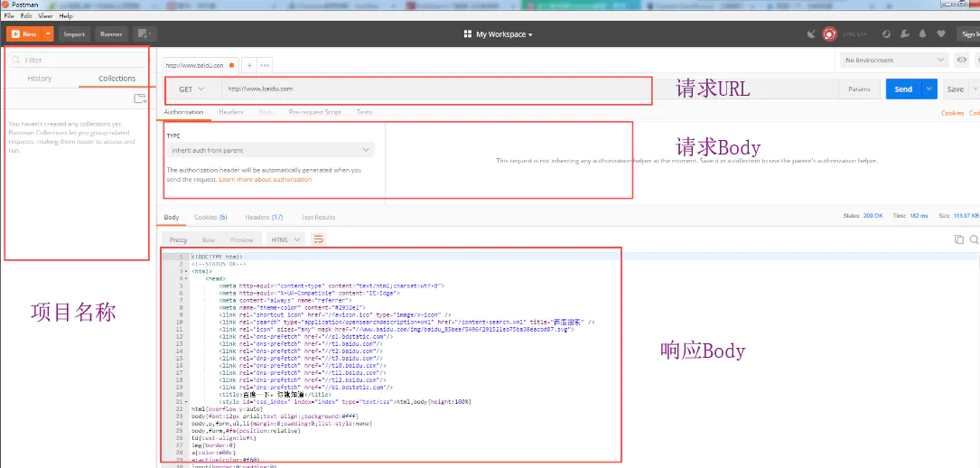
Task: Select the response Cookies (6) tab
Action: (210, 218)
